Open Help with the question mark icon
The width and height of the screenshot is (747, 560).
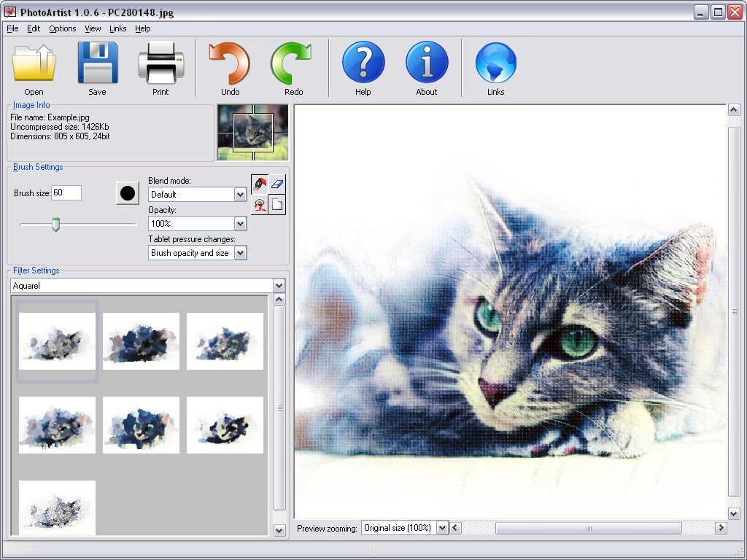[x=363, y=64]
